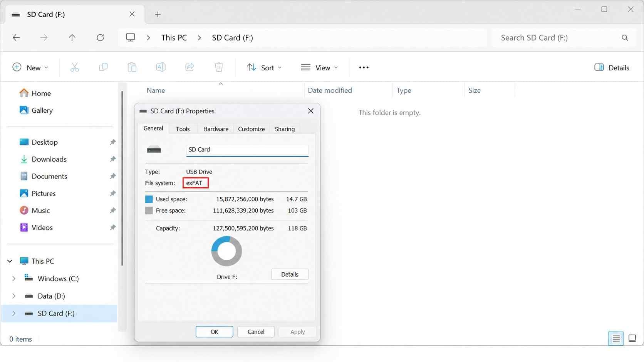
Task: Click chevron after This PC in breadcrumb
Action: pyautogui.click(x=200, y=38)
